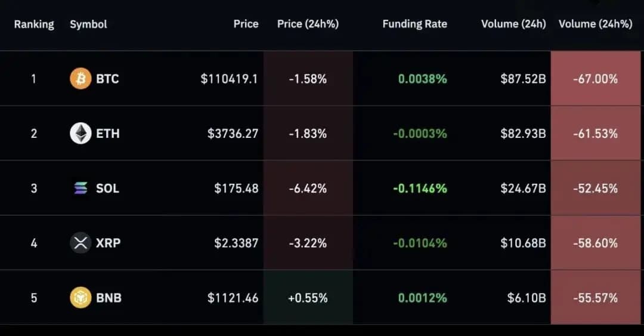644x336 pixels.
Task: Sort by Volume (24h%) header
Action: click(x=595, y=24)
